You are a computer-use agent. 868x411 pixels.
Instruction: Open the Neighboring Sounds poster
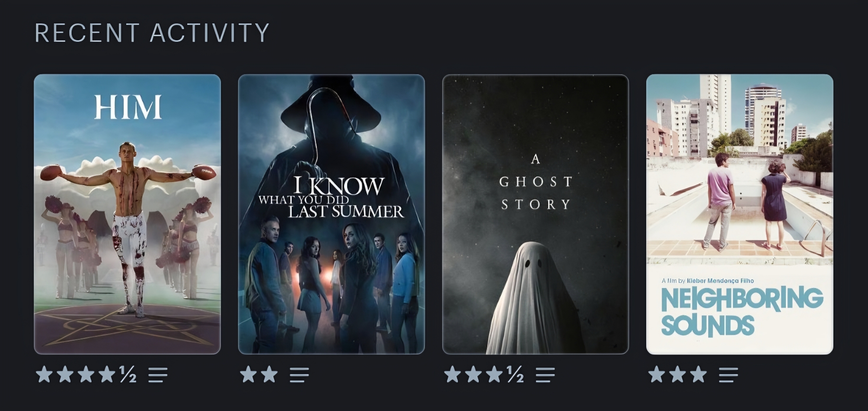[x=740, y=214]
